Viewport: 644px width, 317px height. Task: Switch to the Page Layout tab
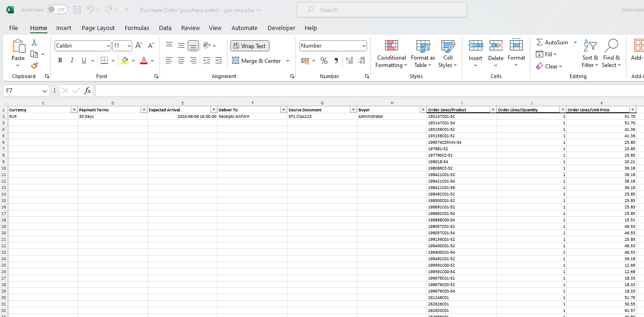point(98,28)
